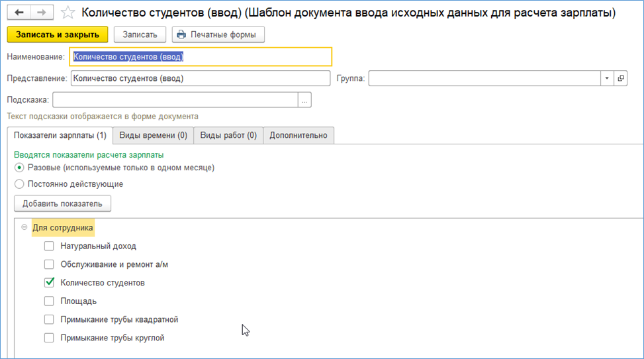Open the Группа dropdown arrow

click(x=607, y=78)
